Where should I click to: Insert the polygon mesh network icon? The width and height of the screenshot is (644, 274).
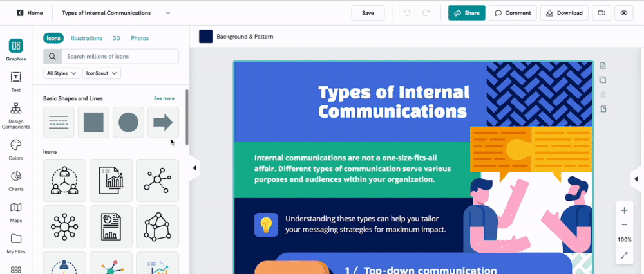(157, 226)
